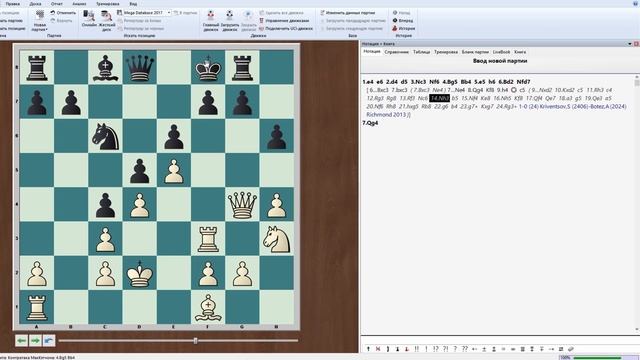The height and width of the screenshot is (360, 640).
Task: Click the white king on d2
Action: pyautogui.click(x=140, y=273)
